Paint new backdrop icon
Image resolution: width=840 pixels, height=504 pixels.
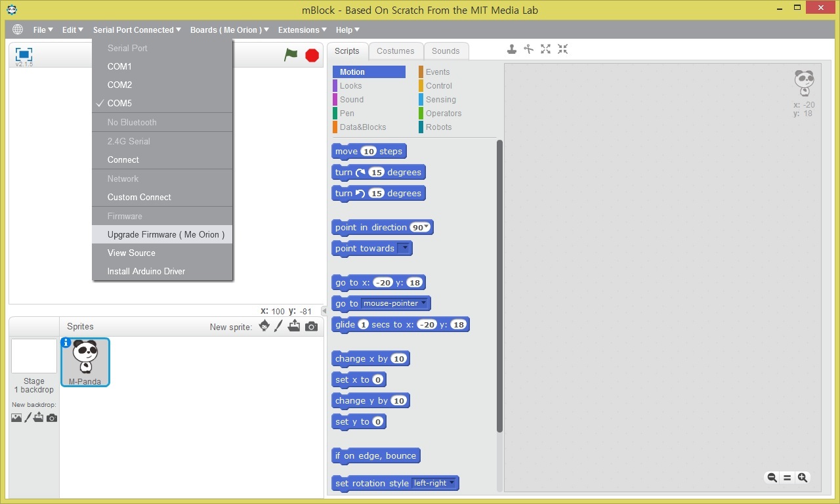[x=28, y=417]
